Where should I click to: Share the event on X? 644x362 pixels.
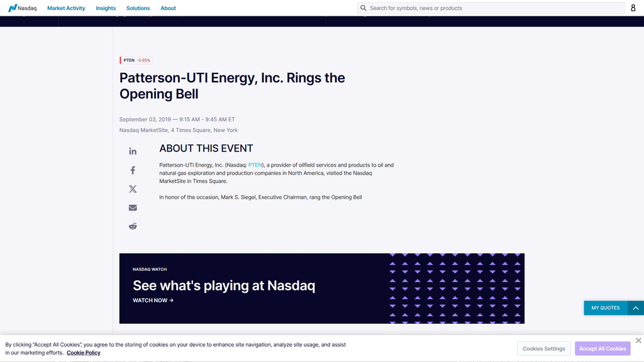[x=133, y=189]
